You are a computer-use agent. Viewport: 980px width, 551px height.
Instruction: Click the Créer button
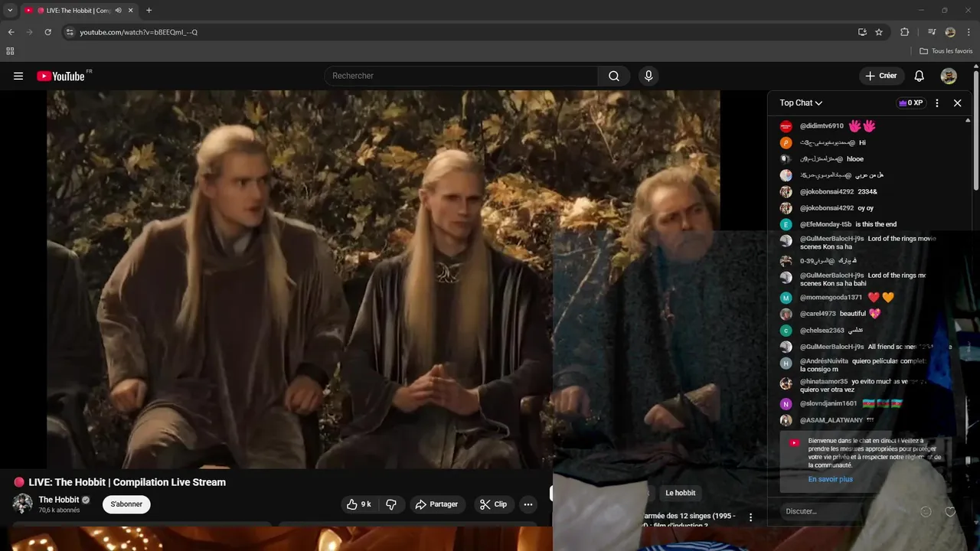click(881, 76)
